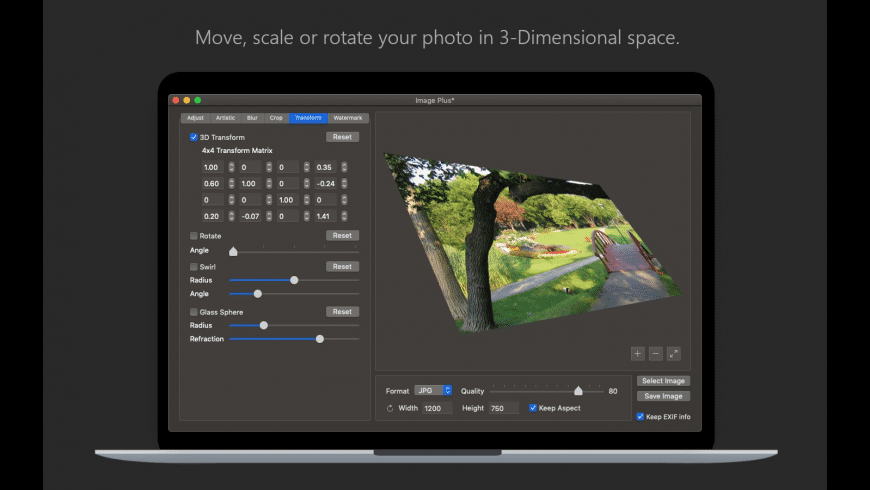Screen dimensions: 870x490
Task: Click matrix field showing -0.24
Action: tap(325, 183)
